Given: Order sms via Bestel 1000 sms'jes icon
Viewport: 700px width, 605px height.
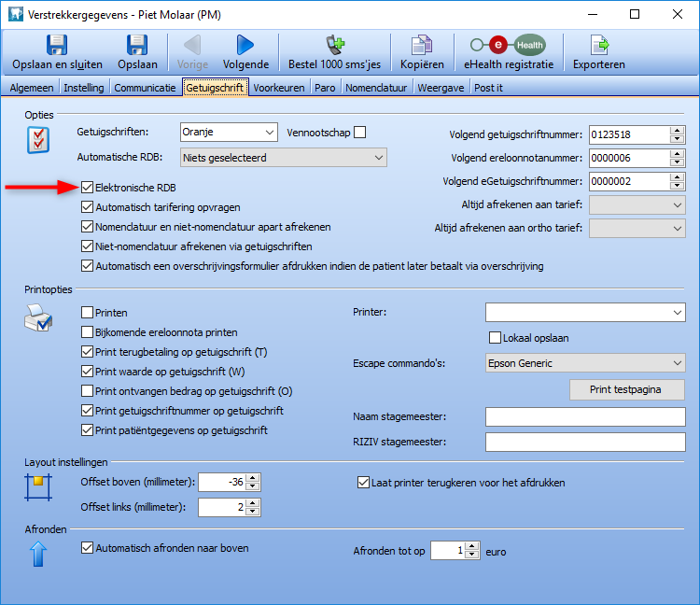Looking at the screenshot, I should click(x=334, y=45).
